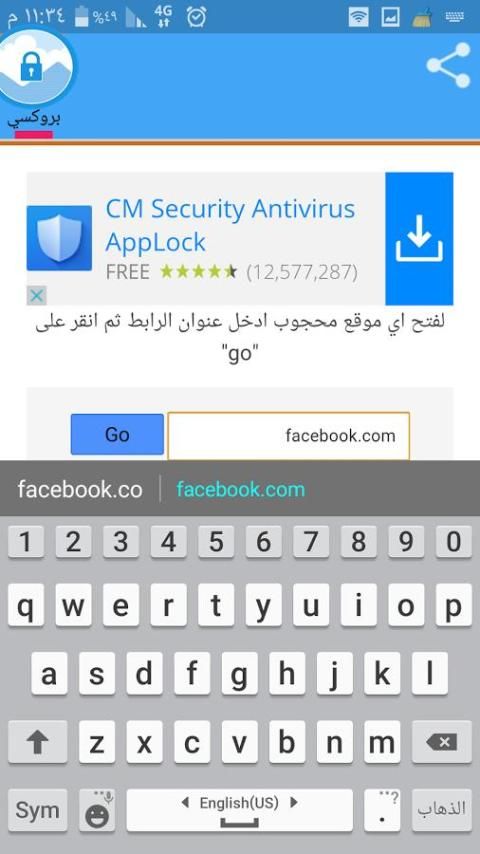Viewport: 480px width, 854px height.
Task: Open the CM Security Antivirus AppLock link
Action: (230, 225)
